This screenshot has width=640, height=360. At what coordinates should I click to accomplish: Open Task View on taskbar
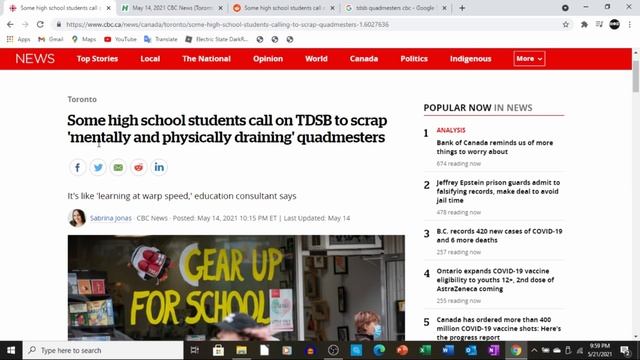[x=195, y=350]
